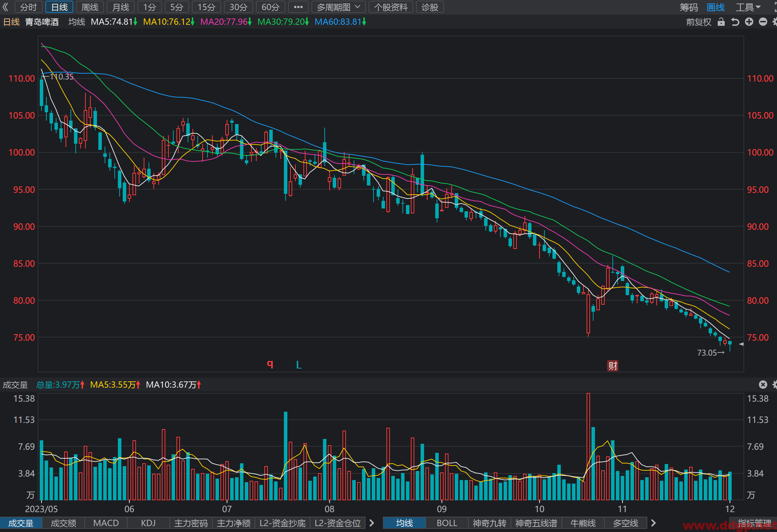The width and height of the screenshot is (777, 532).
Task: Click the lock icon
Action: click(x=721, y=22)
